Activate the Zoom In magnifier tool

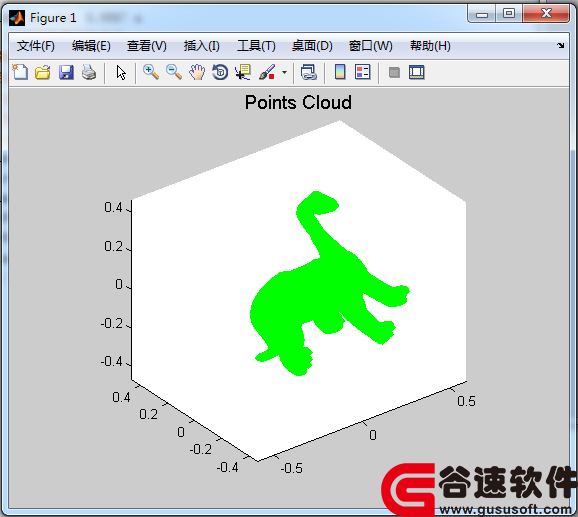tap(151, 72)
